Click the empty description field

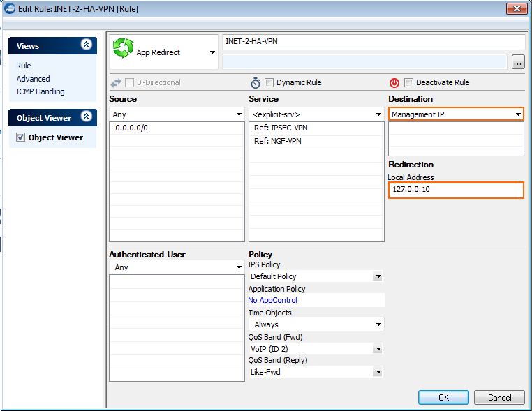[x=364, y=61]
